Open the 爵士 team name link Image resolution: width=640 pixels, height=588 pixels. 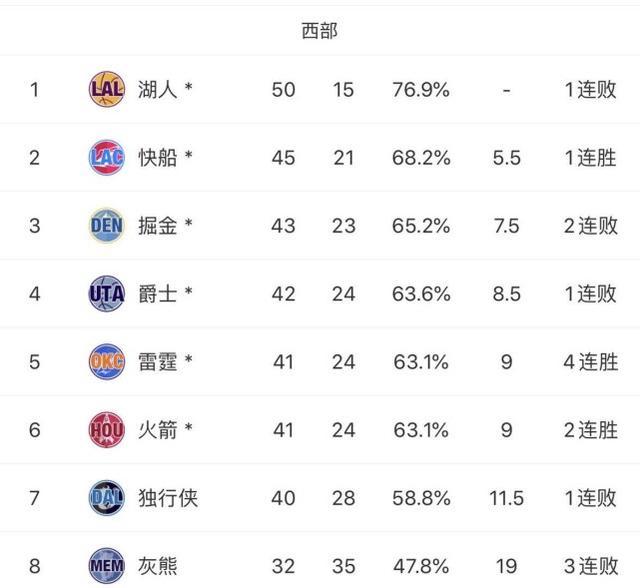(x=157, y=294)
